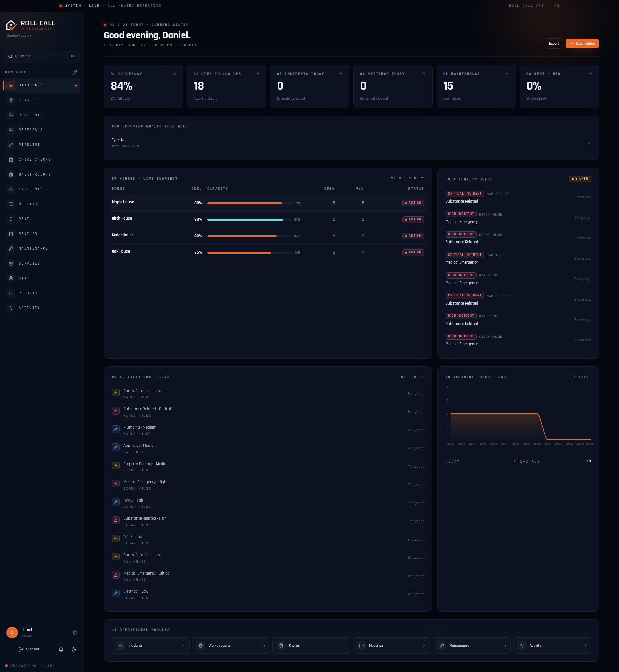Viewport: 619px width, 672px height.
Task: Open Walkthroughs in navigation
Action: pos(42,174)
